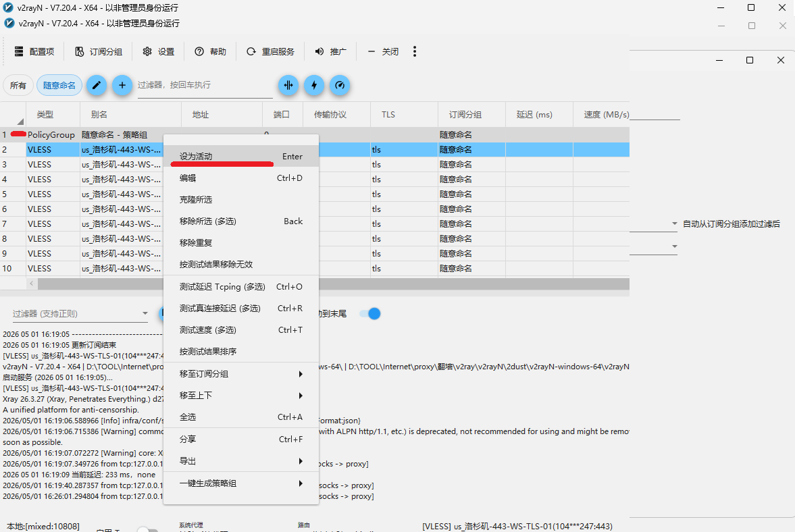This screenshot has width=795, height=532.
Task: Choose 编辑 in the context menu
Action: pyautogui.click(x=241, y=178)
